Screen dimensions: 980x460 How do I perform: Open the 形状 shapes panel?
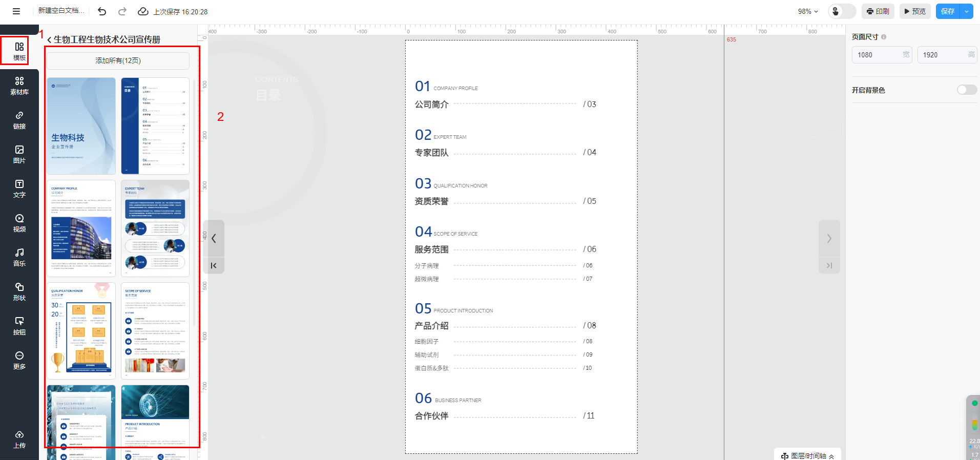click(x=19, y=291)
